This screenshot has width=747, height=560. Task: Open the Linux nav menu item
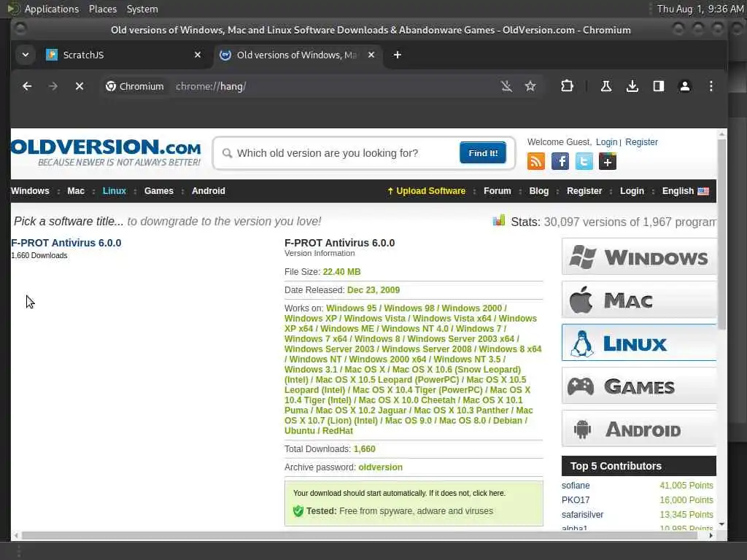point(115,191)
